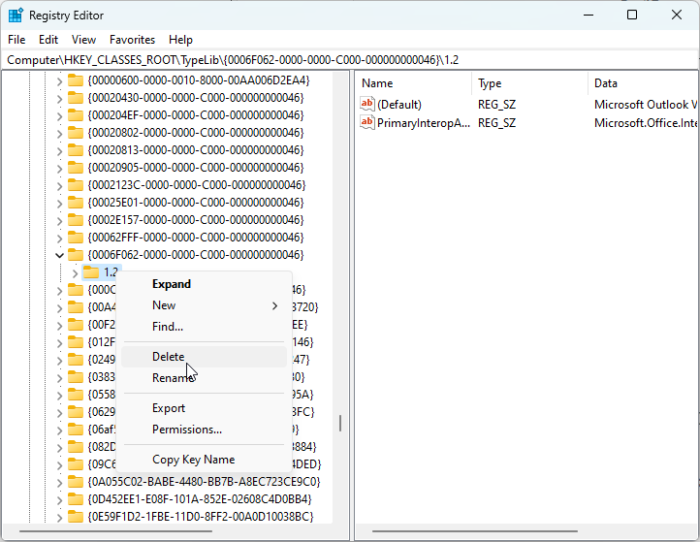Open the Help menu
This screenshot has width=700, height=542.
[x=180, y=40]
